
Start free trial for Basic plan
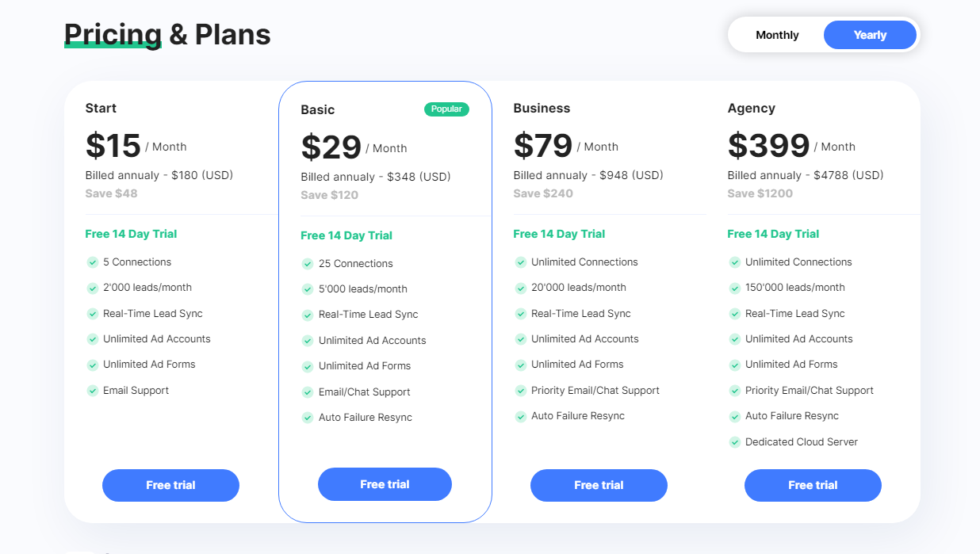click(385, 484)
